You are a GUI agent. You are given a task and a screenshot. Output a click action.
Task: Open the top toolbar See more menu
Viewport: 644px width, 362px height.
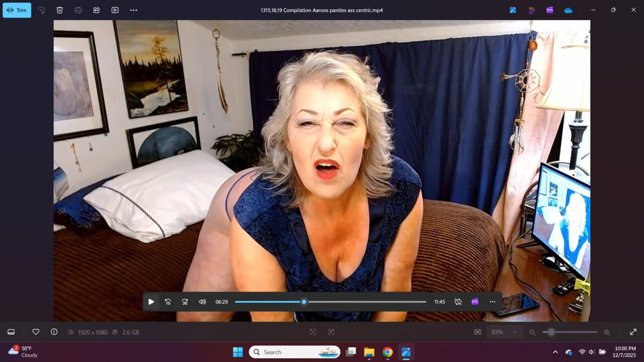coord(133,10)
